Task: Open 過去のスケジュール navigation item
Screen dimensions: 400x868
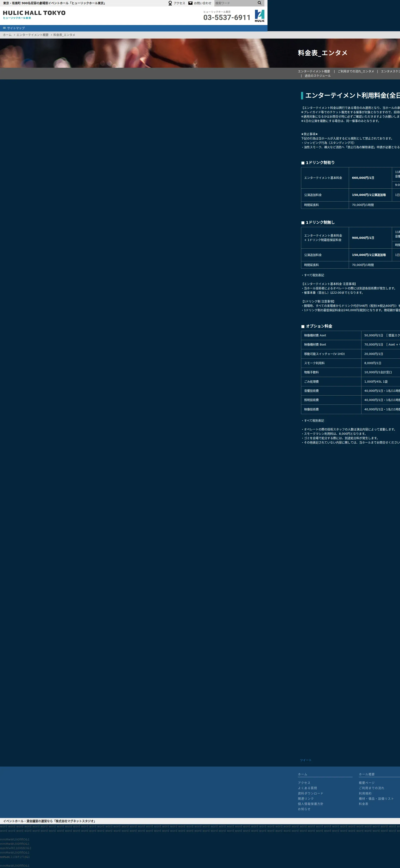Action: [x=317, y=76]
